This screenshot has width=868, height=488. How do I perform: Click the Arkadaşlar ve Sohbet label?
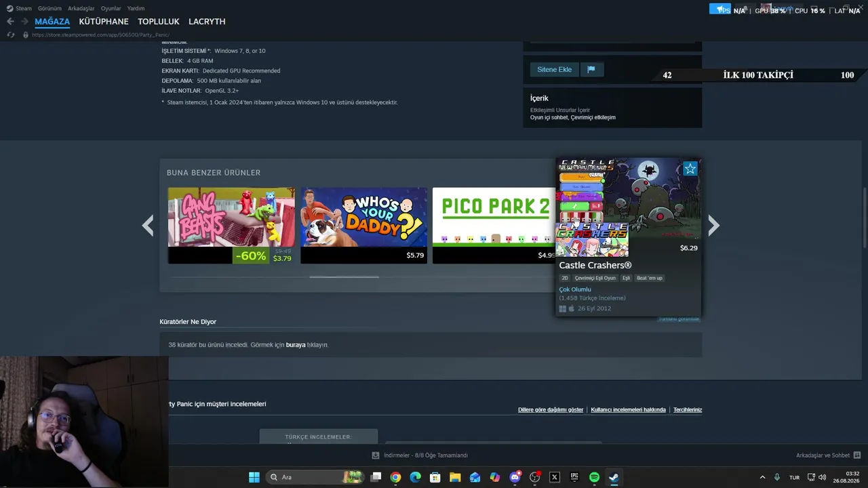point(823,455)
